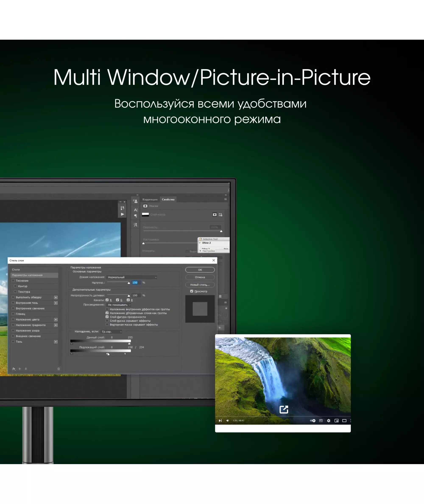Open the Наложение, если Гр.сер. dropdown
This screenshot has width=424, height=504.
[x=112, y=331]
